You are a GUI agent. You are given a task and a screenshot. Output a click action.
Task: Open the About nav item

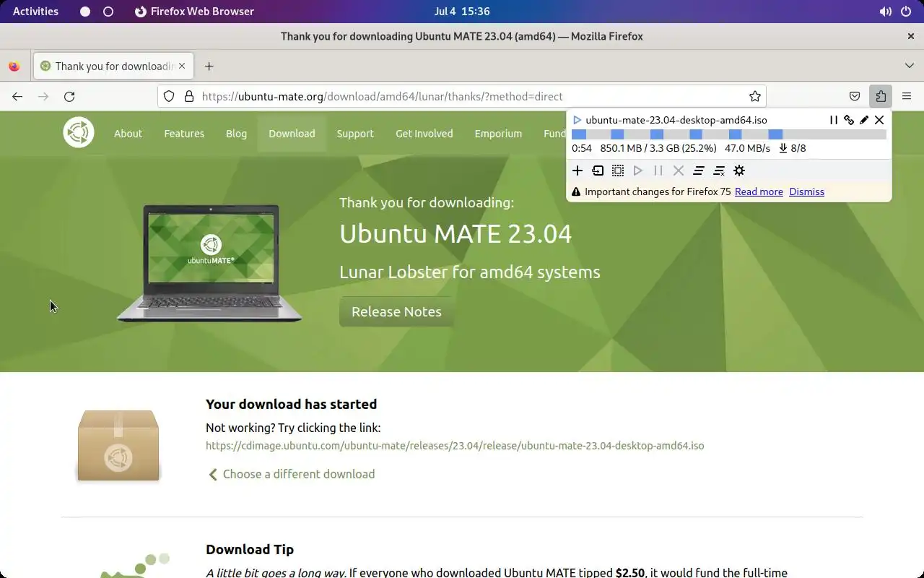coord(128,134)
